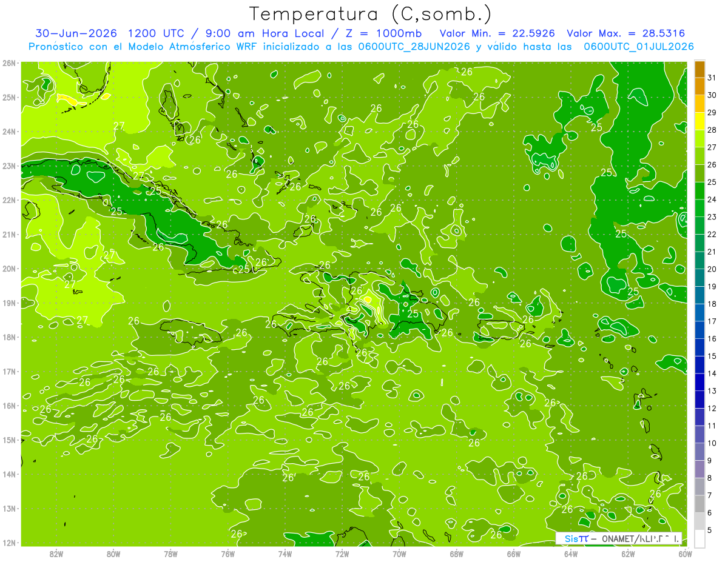
Task: Click the "14N" latitude axis label
Action: pyautogui.click(x=9, y=474)
